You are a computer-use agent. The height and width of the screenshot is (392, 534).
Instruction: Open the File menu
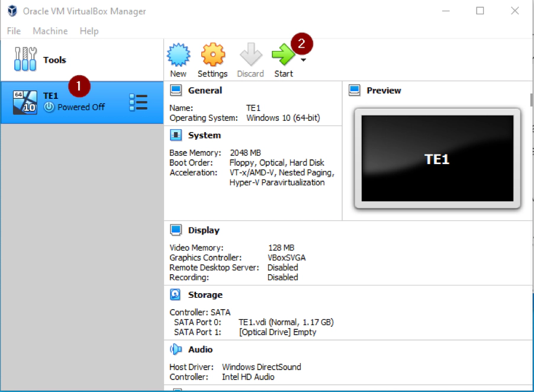coord(14,31)
